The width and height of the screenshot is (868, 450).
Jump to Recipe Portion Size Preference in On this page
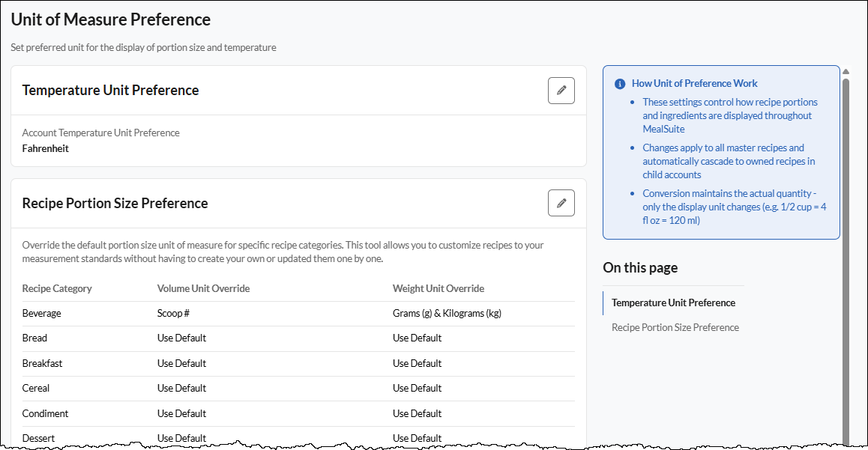point(675,327)
